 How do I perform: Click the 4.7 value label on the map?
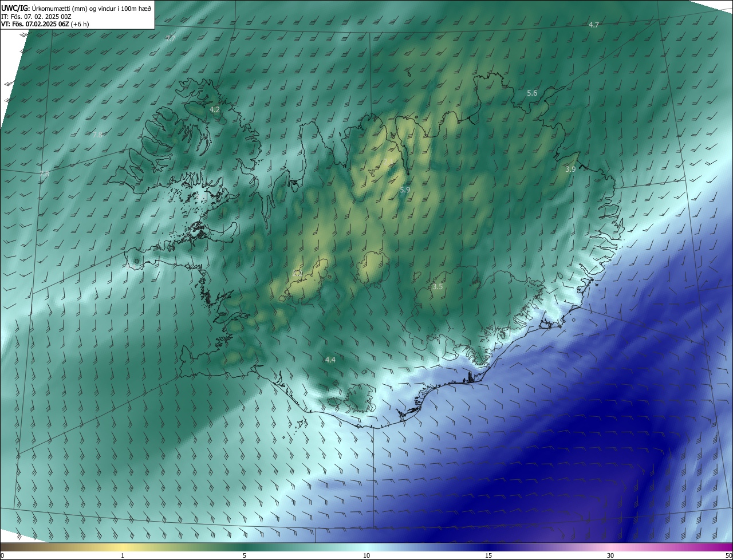coord(594,25)
